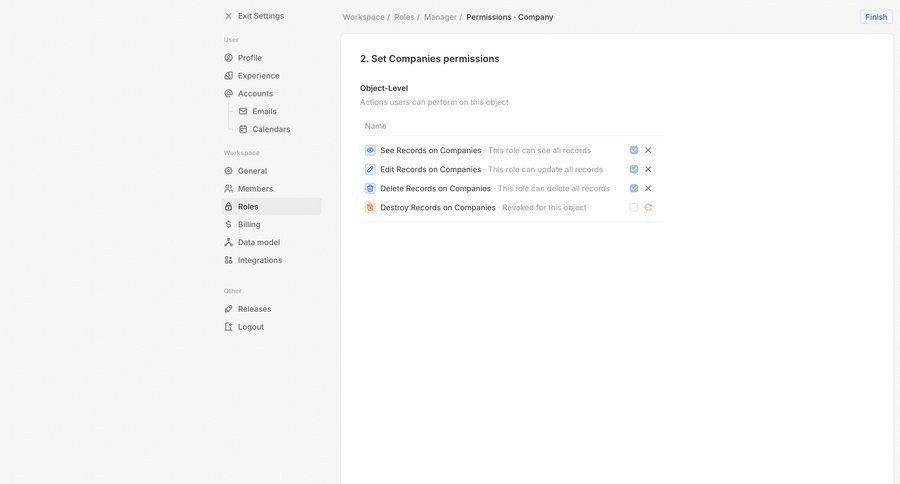Go to Manager breadcrumb
Viewport: 900px width, 484px height.
(x=440, y=17)
